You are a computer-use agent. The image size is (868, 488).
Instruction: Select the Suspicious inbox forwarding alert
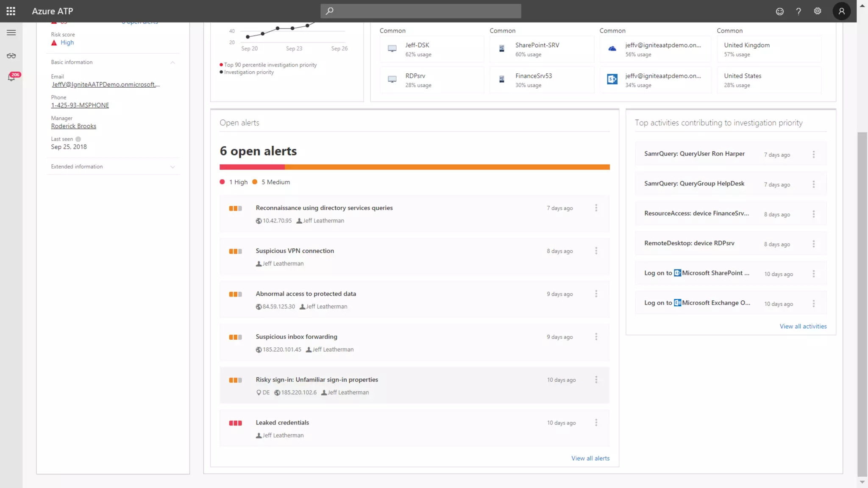point(296,337)
